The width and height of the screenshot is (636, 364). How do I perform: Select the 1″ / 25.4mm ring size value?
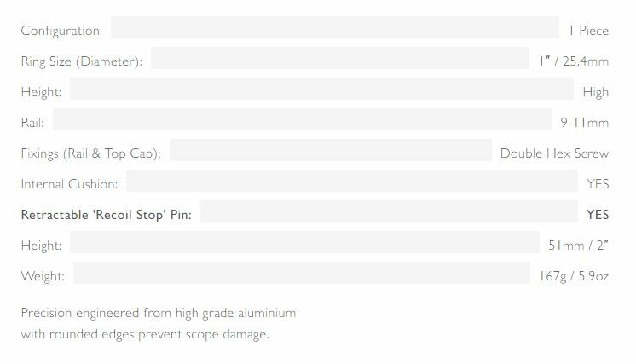click(x=574, y=61)
